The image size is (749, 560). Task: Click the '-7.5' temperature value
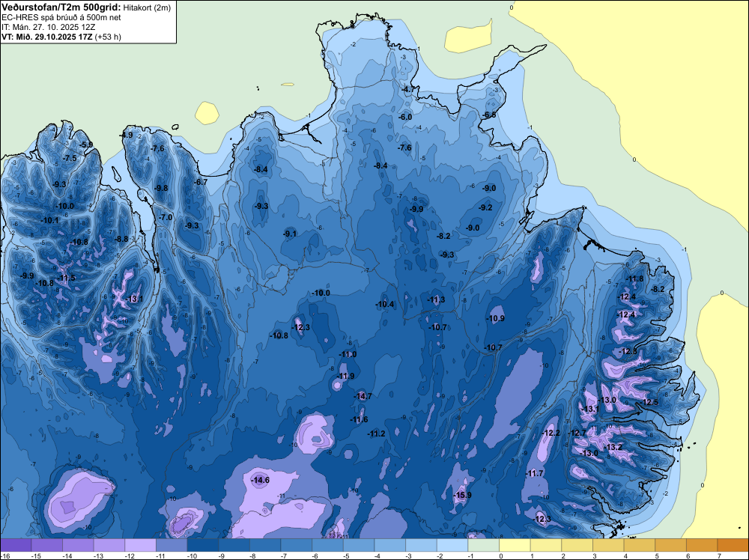70,159
